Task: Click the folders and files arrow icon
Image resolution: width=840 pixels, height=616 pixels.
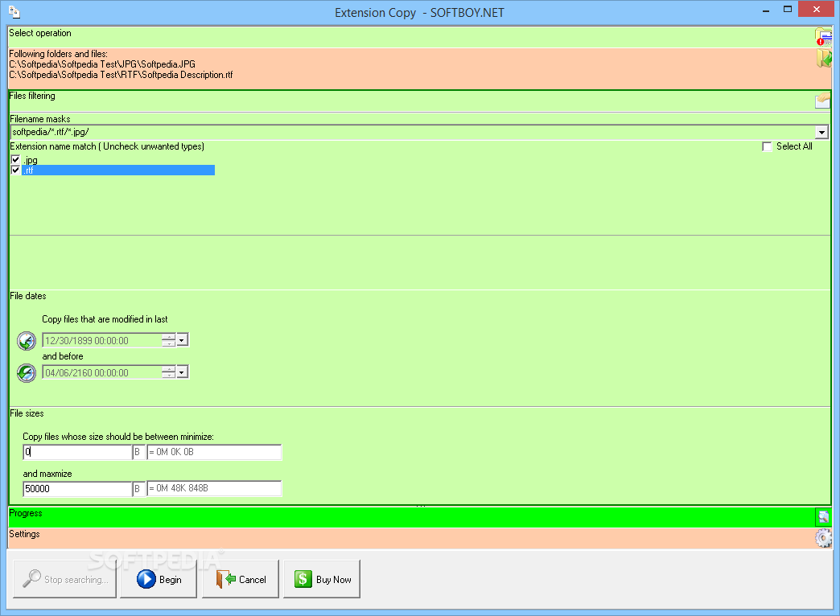Action: point(824,58)
